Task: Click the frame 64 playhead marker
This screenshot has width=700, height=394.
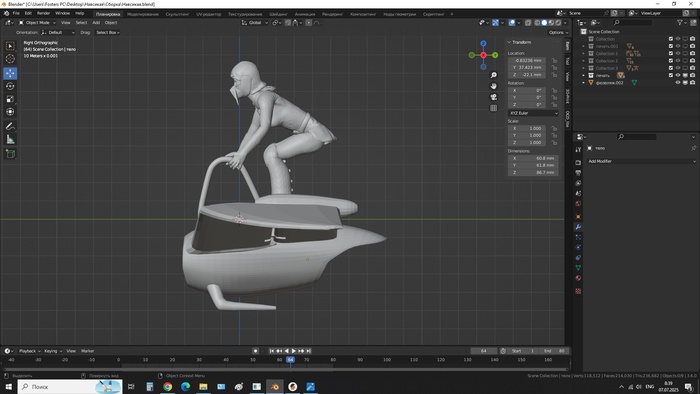Action: 290,359
